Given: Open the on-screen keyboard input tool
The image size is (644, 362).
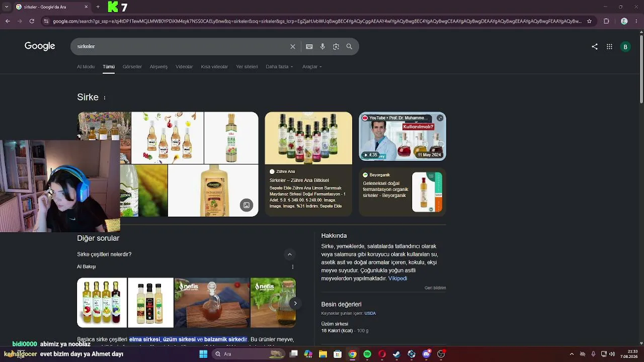Looking at the screenshot, I should 309,47.
